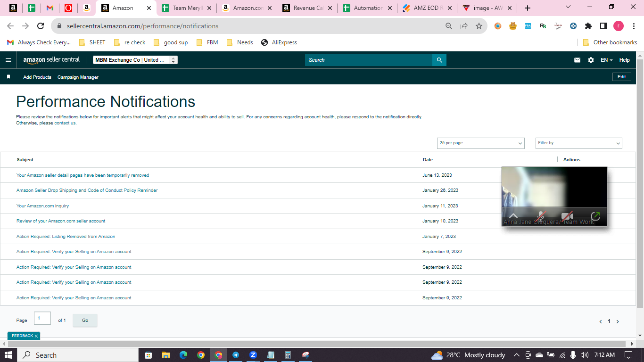Open the LOG IN extension icon
Image resolution: width=644 pixels, height=362 pixels.
coord(558,26)
